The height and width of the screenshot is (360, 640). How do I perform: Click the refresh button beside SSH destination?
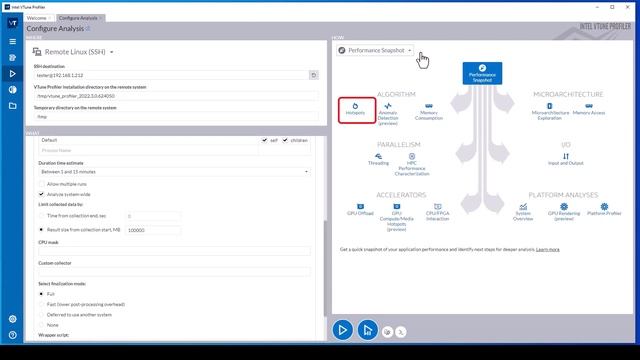tap(313, 75)
